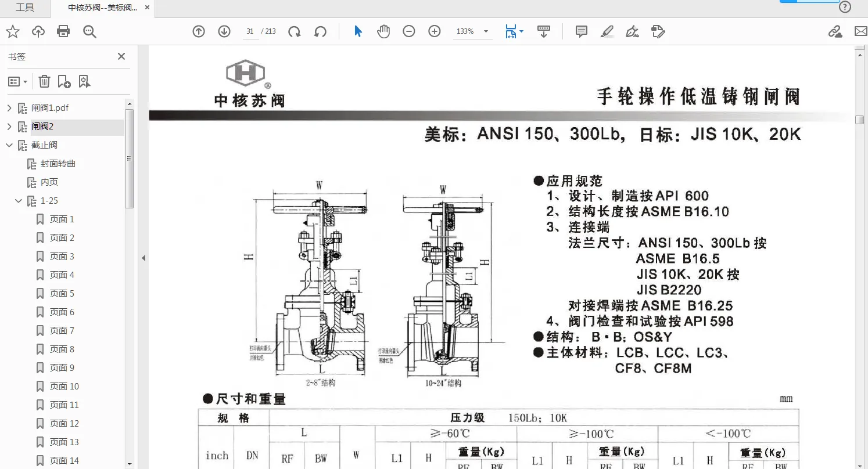Go to next page arrow
The width and height of the screenshot is (868, 469).
click(224, 31)
